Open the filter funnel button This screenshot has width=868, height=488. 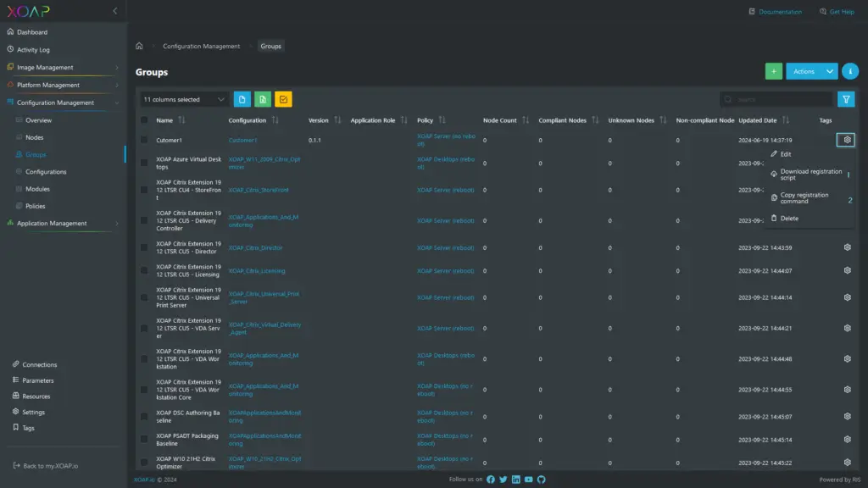click(x=846, y=100)
